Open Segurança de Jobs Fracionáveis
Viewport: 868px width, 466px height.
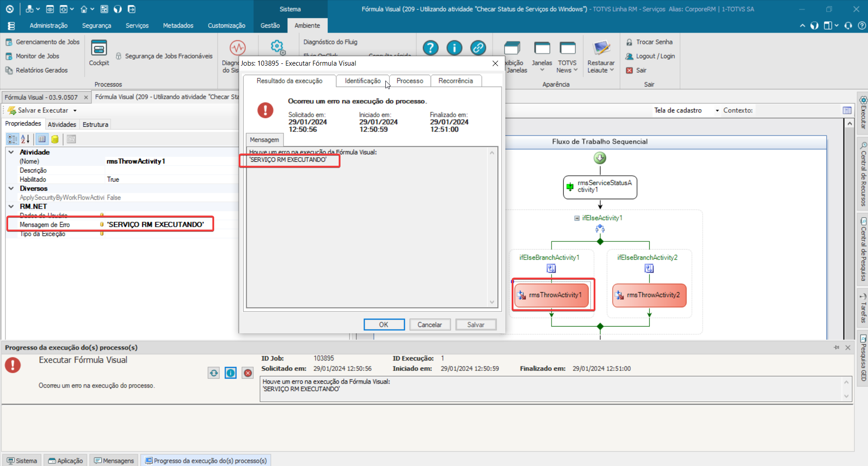click(x=164, y=56)
